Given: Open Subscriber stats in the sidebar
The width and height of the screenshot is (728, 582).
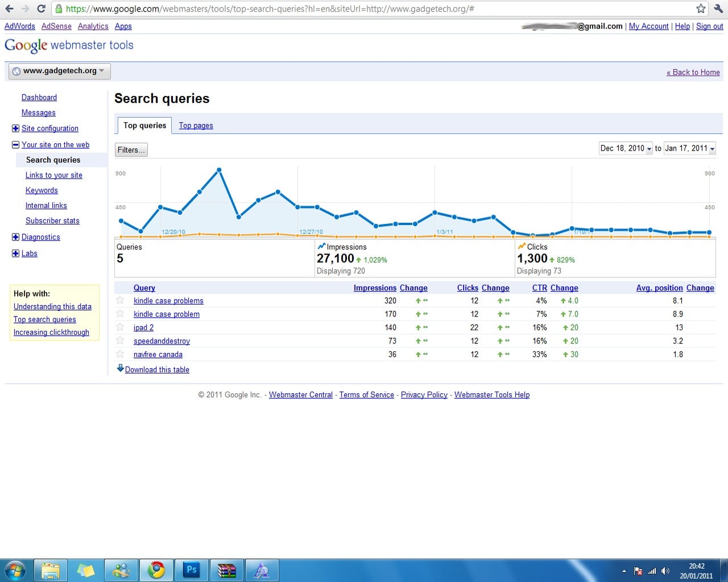Looking at the screenshot, I should 52,221.
